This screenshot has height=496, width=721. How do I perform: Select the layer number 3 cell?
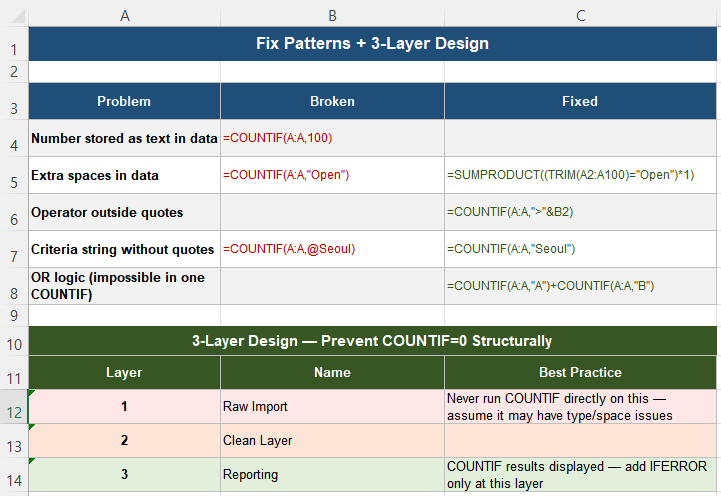[x=125, y=474]
